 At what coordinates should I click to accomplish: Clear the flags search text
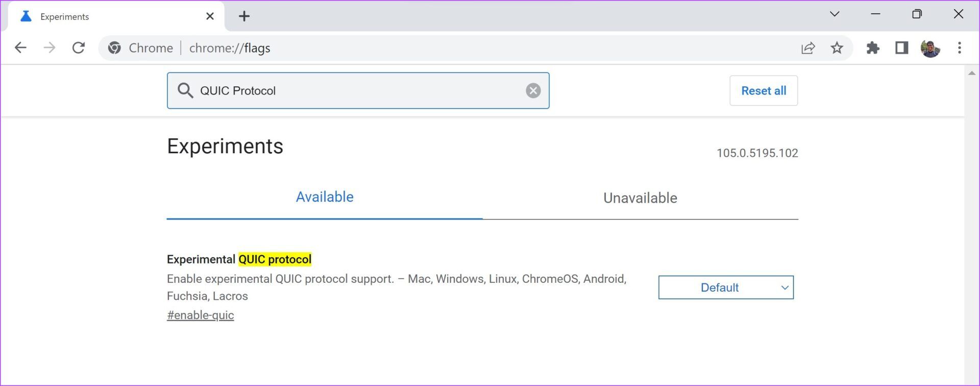point(533,91)
